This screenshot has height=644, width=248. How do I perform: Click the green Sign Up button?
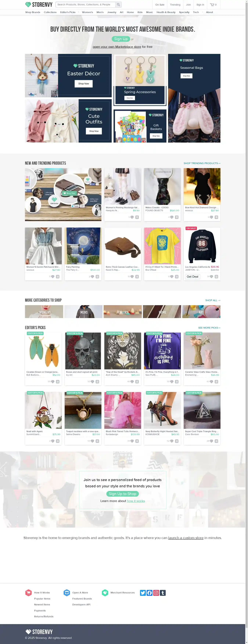(121, 39)
